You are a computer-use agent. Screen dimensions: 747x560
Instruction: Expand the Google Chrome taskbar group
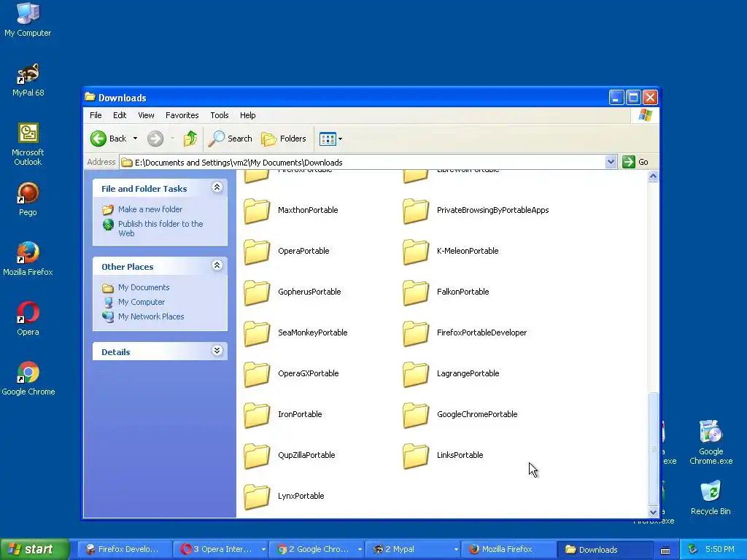360,550
